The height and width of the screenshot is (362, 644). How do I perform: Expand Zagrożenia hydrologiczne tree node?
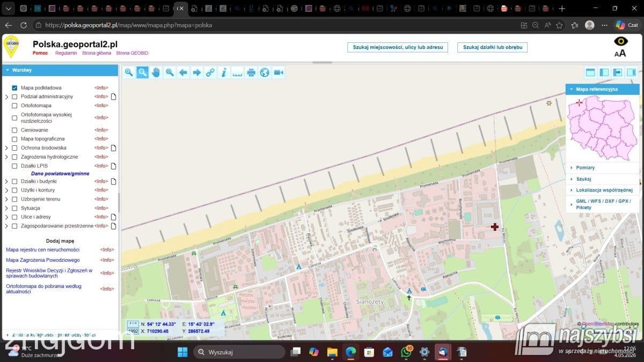[x=6, y=157]
